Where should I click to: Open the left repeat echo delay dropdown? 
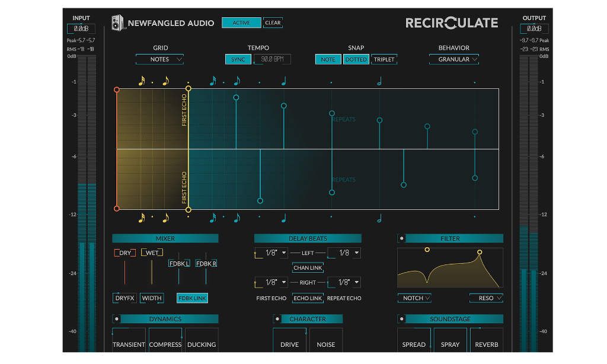(x=344, y=253)
